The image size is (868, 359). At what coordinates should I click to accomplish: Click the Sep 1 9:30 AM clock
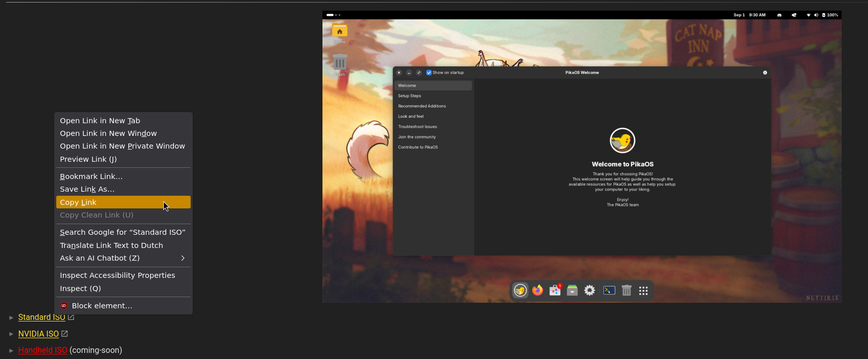[749, 15]
